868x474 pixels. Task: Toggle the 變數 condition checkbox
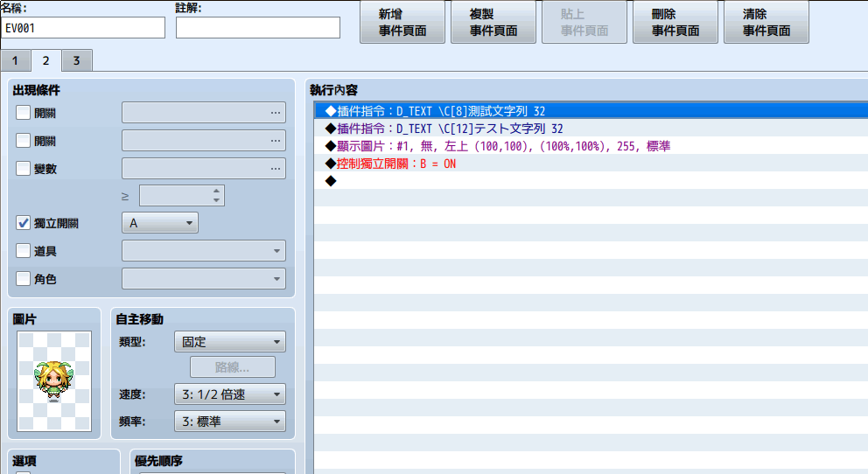coord(24,168)
